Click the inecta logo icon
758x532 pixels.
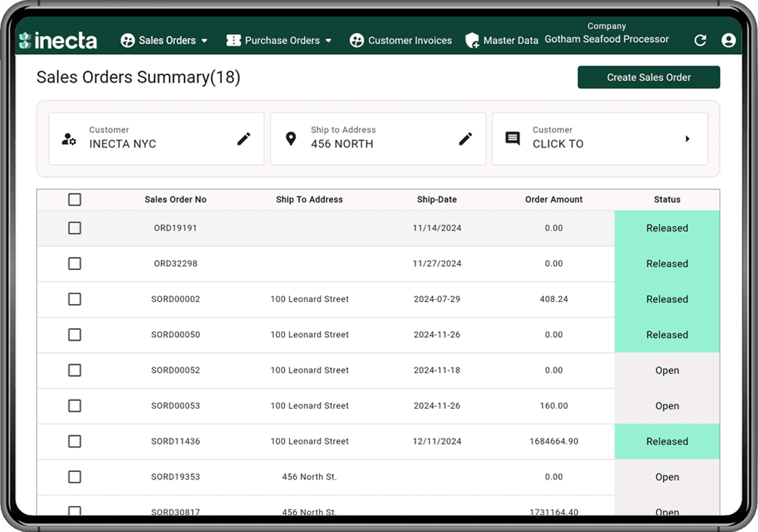pyautogui.click(x=25, y=41)
